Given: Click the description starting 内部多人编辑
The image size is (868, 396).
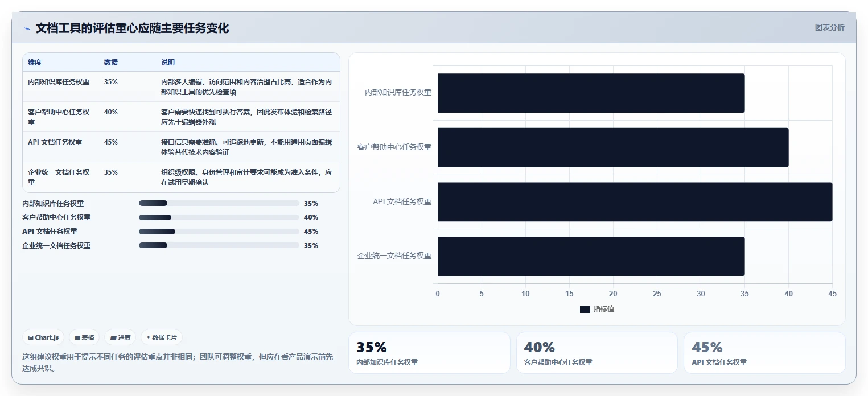Looking at the screenshot, I should (x=246, y=87).
